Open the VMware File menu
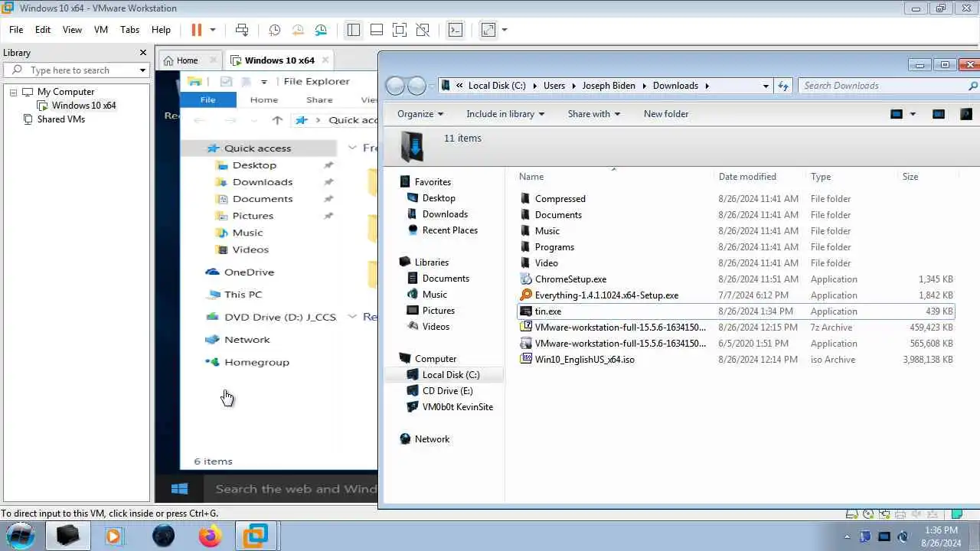 16,30
